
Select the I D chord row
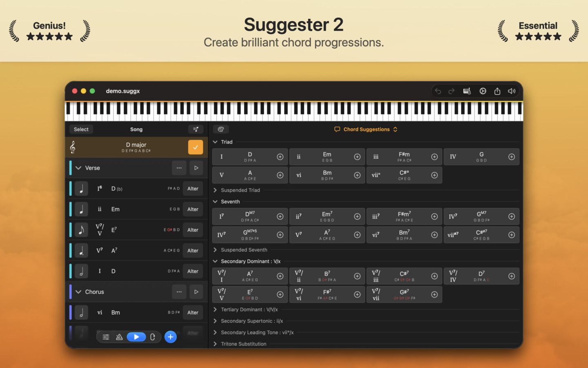point(136,271)
